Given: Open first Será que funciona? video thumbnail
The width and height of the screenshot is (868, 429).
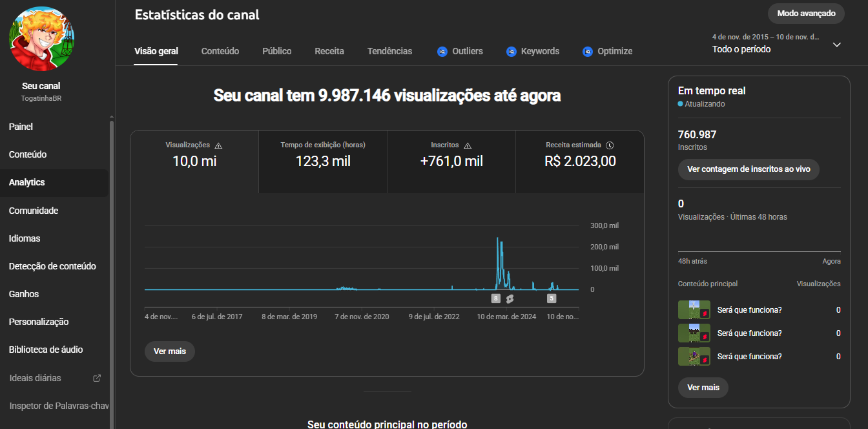Looking at the screenshot, I should tap(694, 310).
